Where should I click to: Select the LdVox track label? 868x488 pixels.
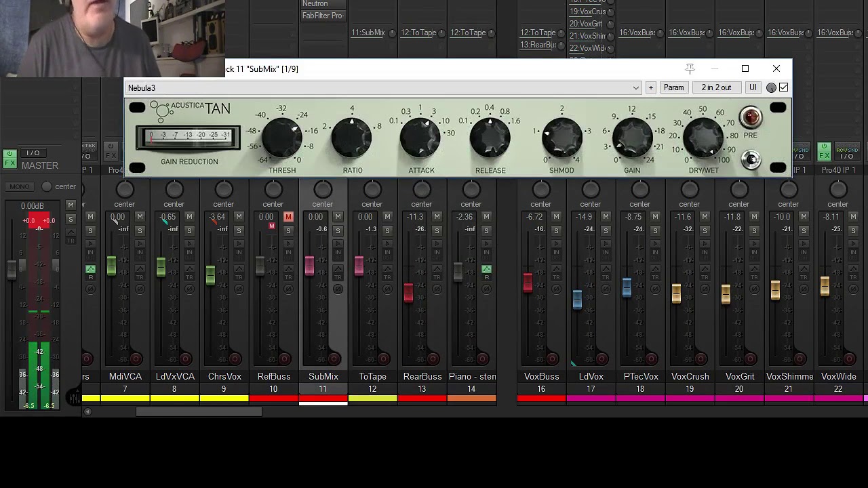coord(591,376)
